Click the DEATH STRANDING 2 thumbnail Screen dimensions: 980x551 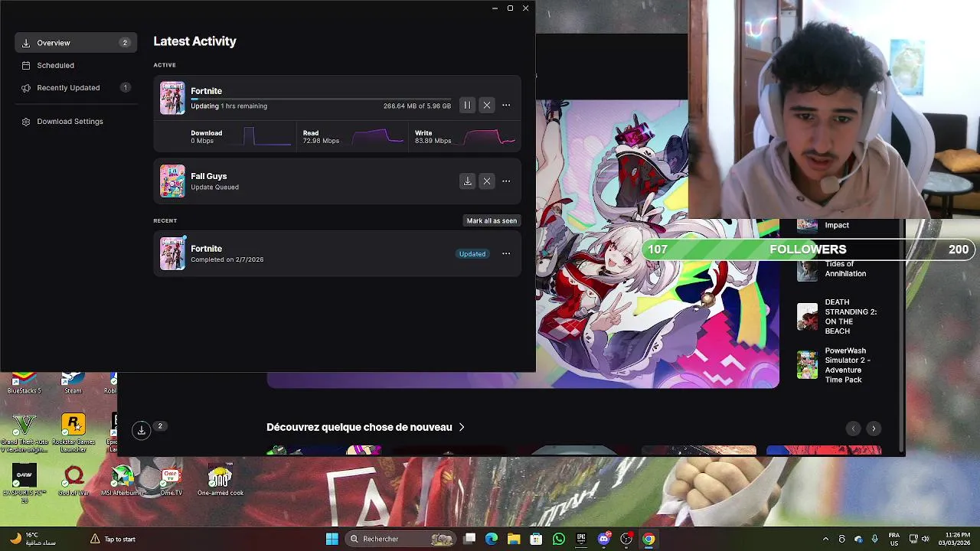coord(807,317)
